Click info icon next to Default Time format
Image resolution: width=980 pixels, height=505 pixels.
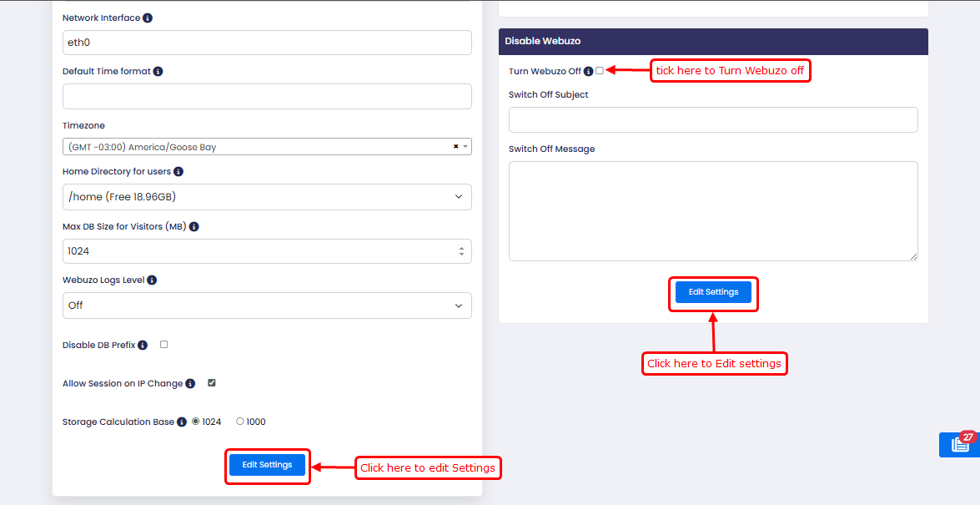pyautogui.click(x=158, y=72)
